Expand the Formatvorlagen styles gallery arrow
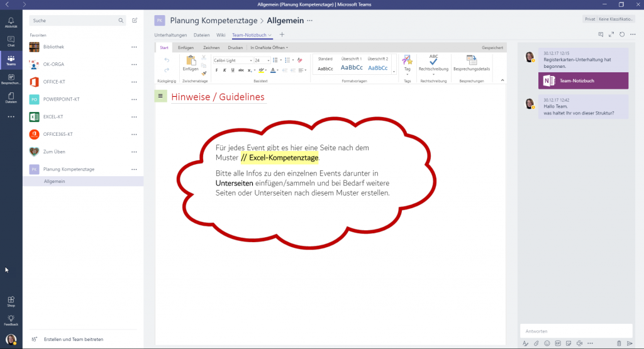This screenshot has height=349, width=644. click(x=394, y=72)
